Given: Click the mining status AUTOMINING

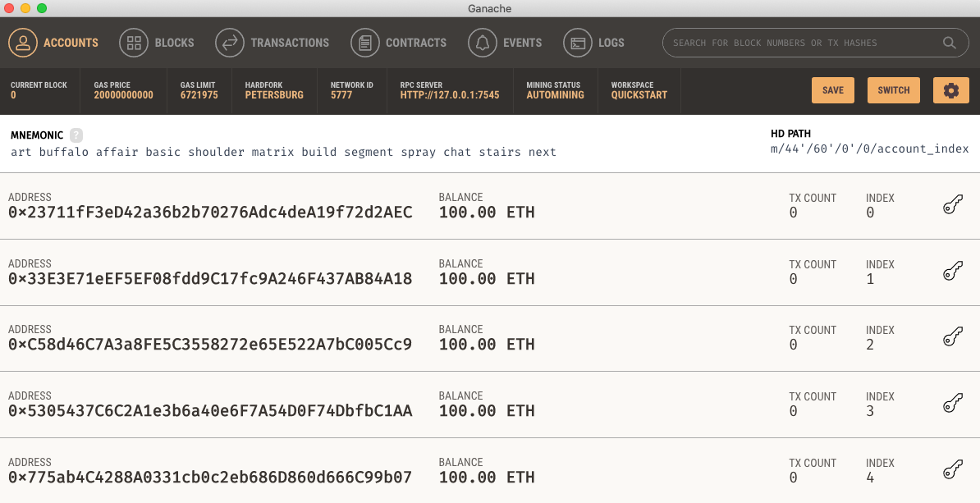Looking at the screenshot, I should click(x=555, y=95).
